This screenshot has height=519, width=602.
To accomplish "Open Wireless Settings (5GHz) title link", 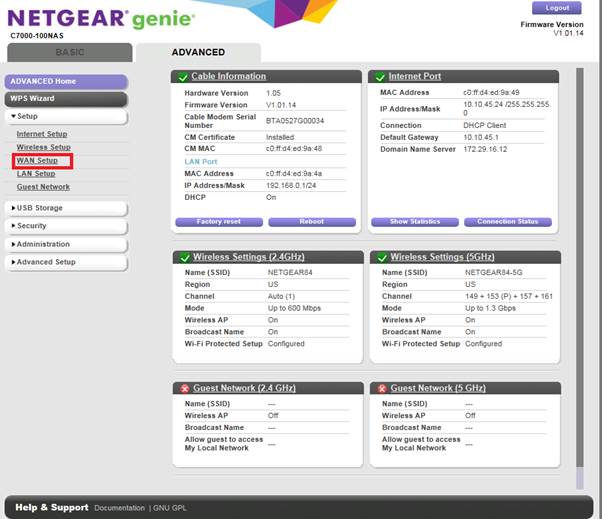I will [x=442, y=257].
